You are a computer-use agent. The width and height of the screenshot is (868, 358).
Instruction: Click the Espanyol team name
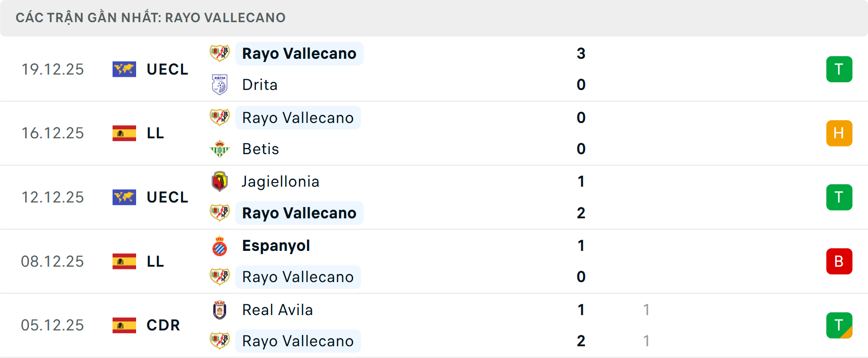(x=276, y=246)
